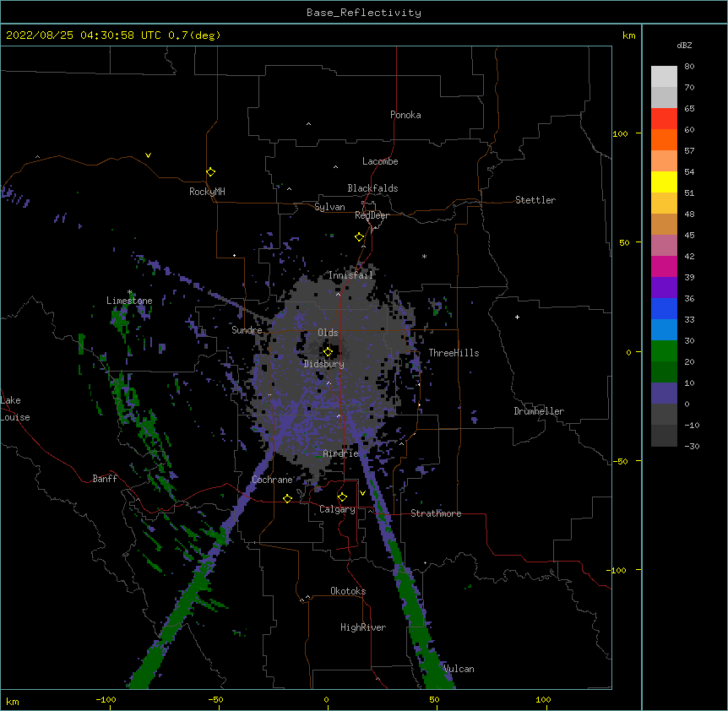728x711 pixels.
Task: Click the yellow diamond marker near RockyMH
Action: [210, 171]
